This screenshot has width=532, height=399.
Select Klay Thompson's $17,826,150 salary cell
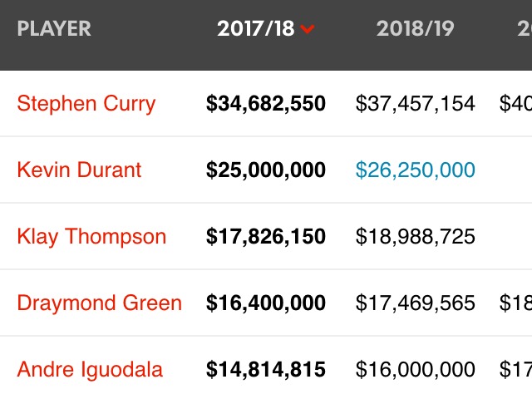(266, 236)
